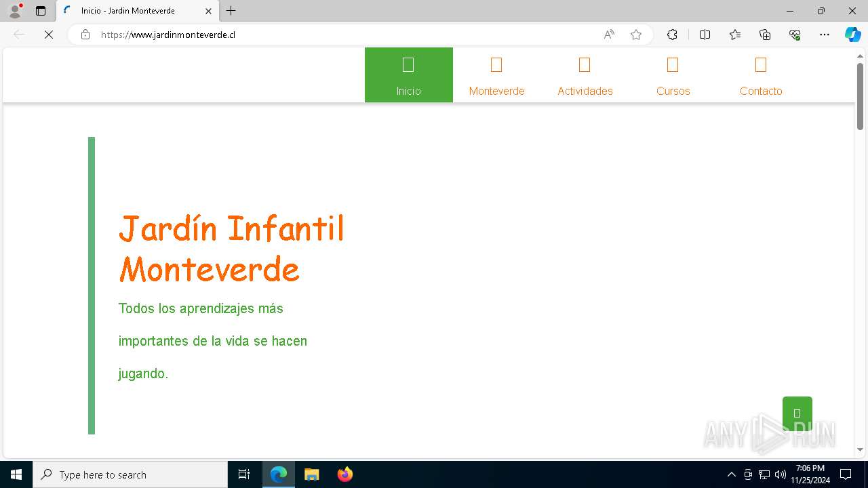Viewport: 868px width, 488px height.
Task: Open the taskbar clock and date
Action: [x=810, y=474]
